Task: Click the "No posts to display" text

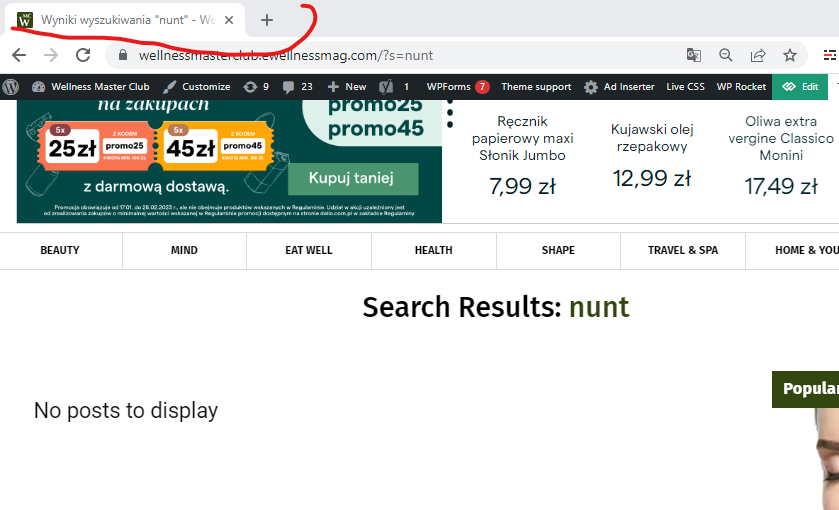Action: pos(126,410)
